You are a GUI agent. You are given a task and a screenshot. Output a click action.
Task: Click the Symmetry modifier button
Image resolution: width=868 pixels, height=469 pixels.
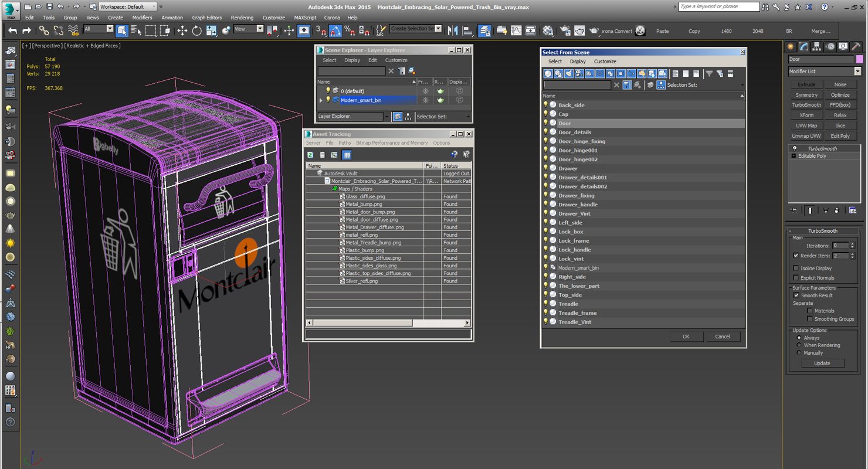click(806, 95)
